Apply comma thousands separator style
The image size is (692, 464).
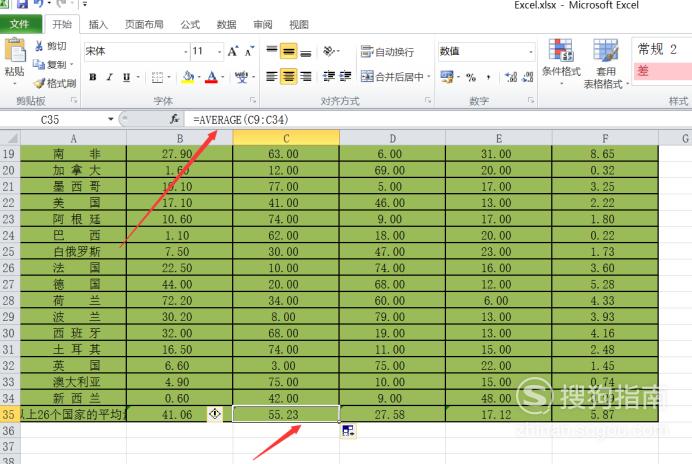coord(488,78)
